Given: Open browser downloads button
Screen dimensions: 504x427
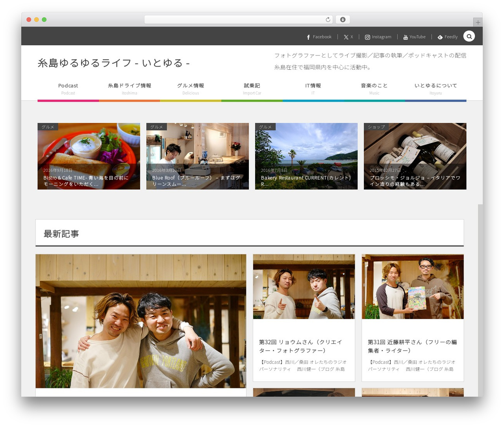Looking at the screenshot, I should coord(343,20).
